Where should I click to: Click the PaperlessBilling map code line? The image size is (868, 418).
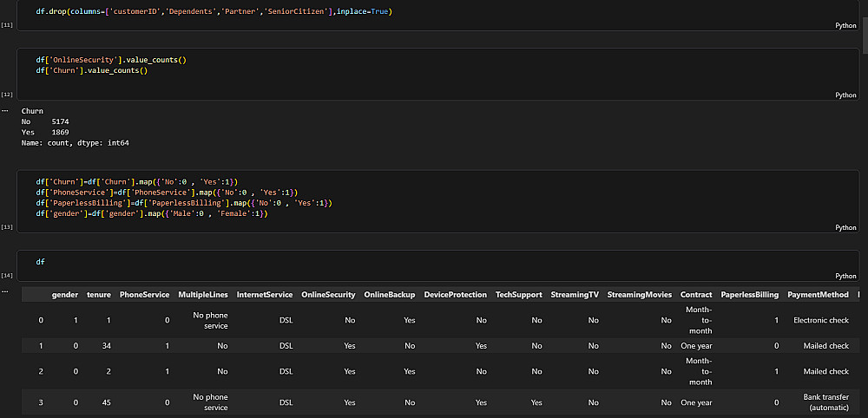pos(184,203)
